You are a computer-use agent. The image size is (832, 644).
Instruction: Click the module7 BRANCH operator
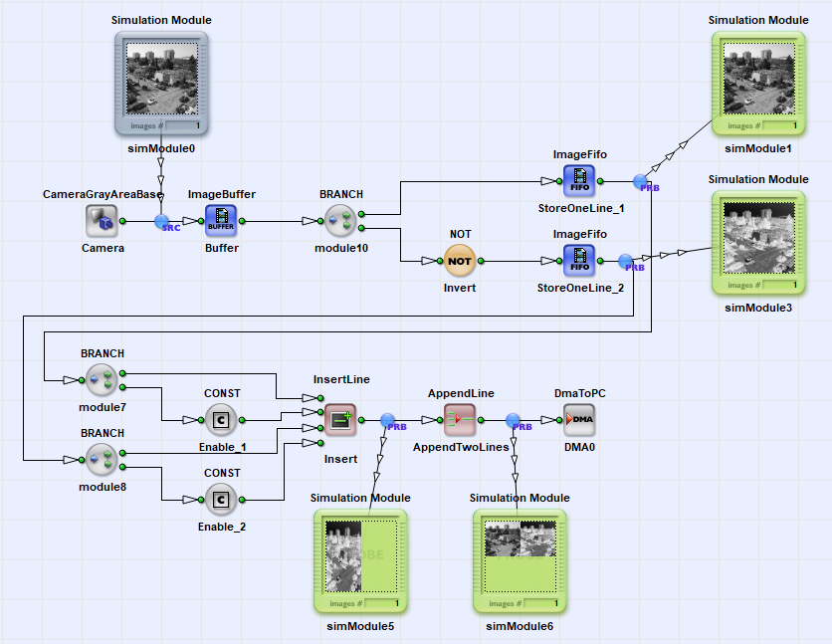click(101, 379)
